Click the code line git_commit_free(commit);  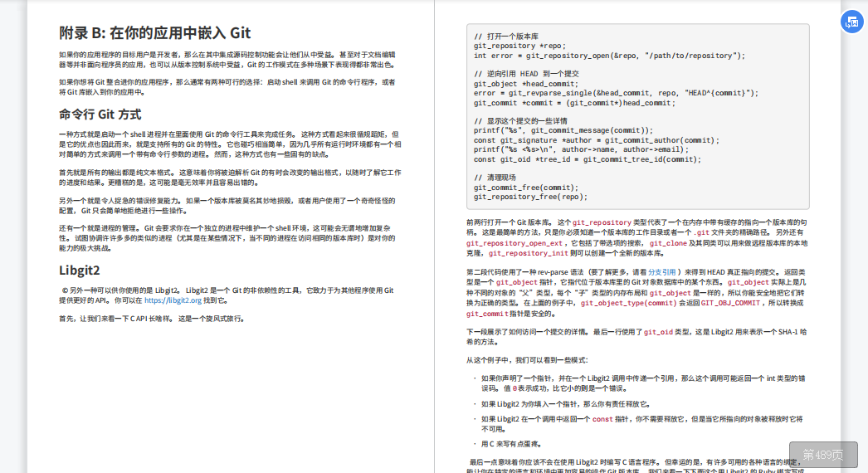click(x=526, y=188)
